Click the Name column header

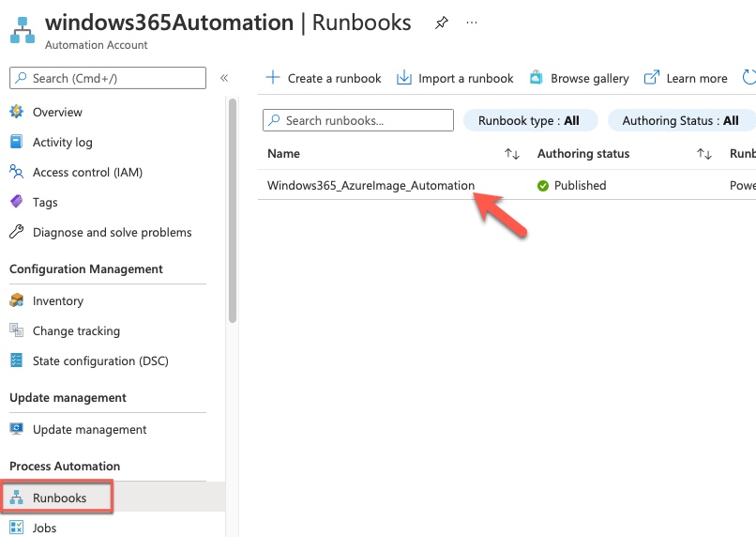283,154
